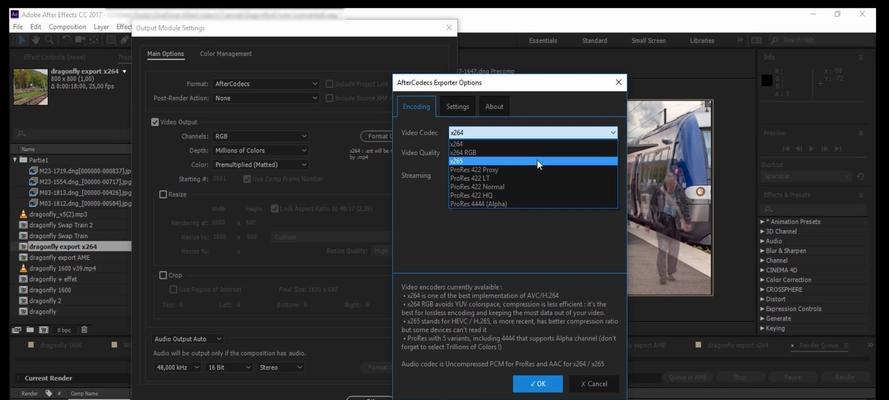Create new composition from Project panel footer
Viewport: 889px width, 400px height.
tap(43, 330)
